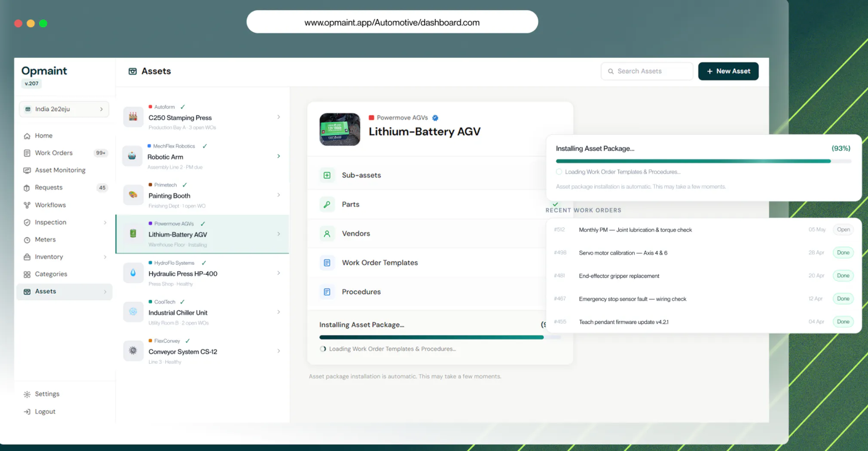Viewport: 868px width, 451px height.
Task: Open Emergency stop sensor fault work order
Action: (704, 299)
